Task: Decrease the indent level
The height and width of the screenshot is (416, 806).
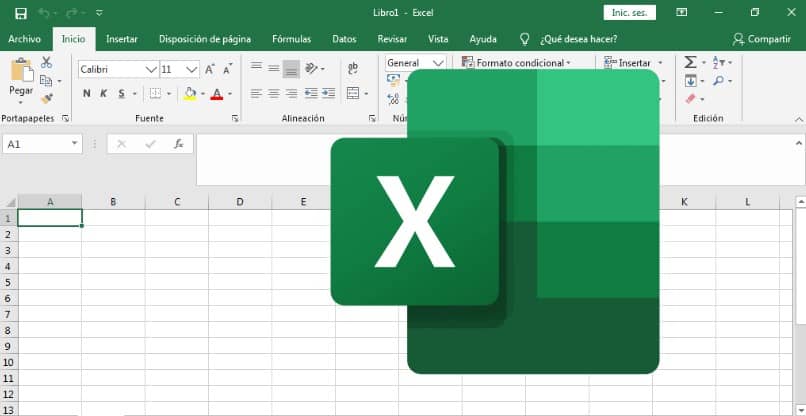Action: point(311,94)
